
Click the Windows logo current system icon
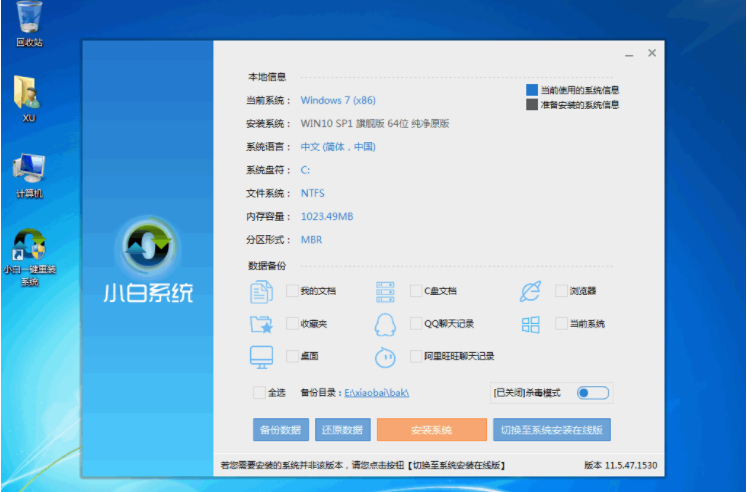(530, 324)
